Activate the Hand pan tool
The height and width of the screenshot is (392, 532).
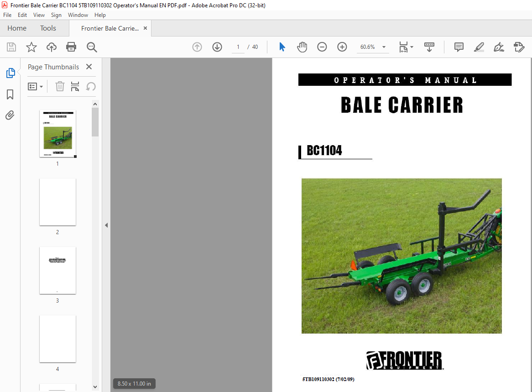[302, 47]
